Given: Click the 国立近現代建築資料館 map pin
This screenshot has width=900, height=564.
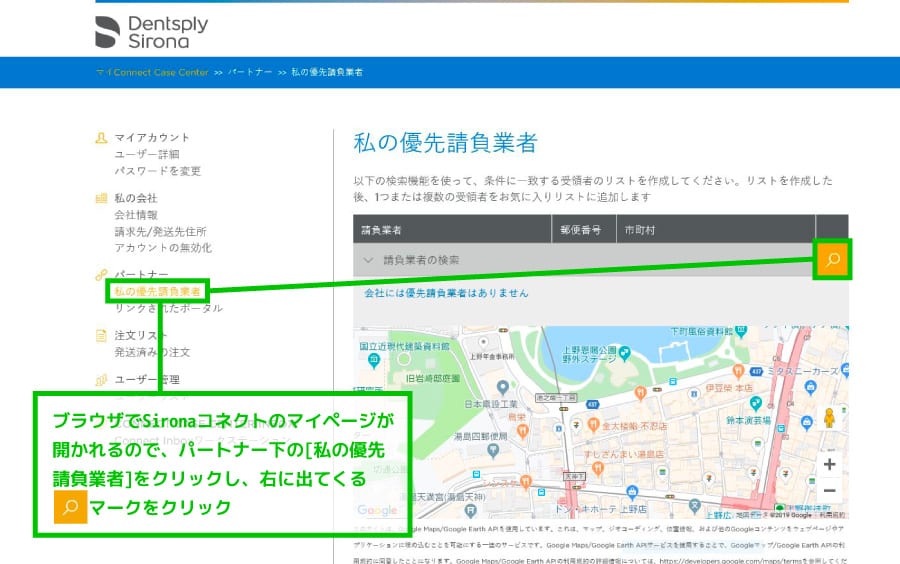Looking at the screenshot, I should (374, 361).
